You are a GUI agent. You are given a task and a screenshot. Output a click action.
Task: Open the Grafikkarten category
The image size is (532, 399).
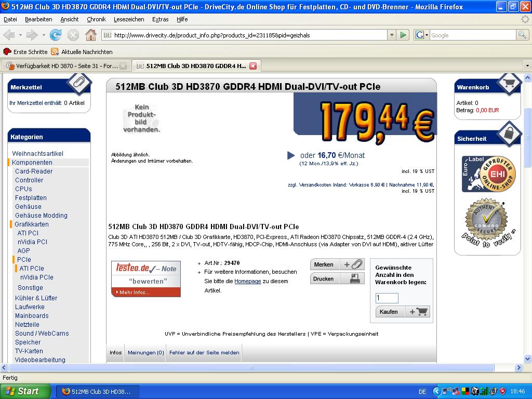click(32, 224)
